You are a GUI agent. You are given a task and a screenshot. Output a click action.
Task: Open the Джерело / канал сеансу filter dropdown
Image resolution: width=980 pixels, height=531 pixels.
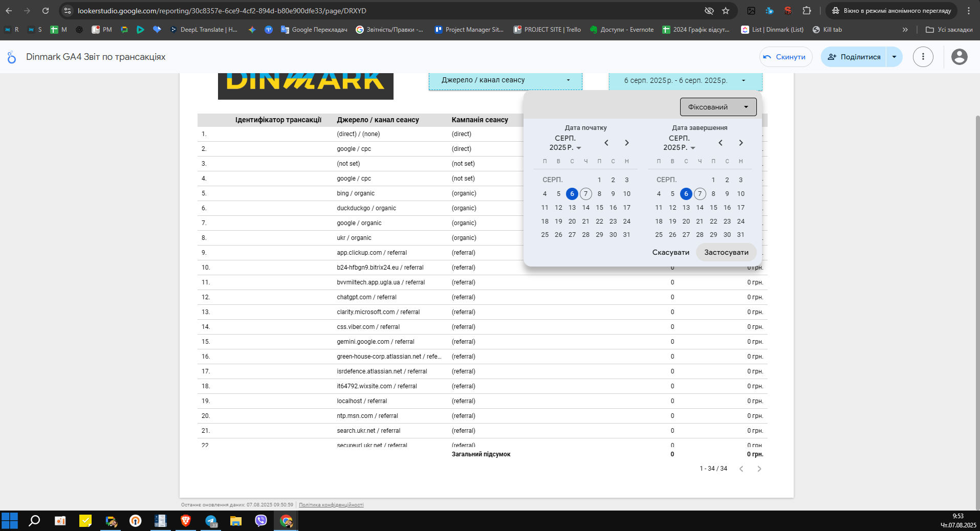click(x=506, y=80)
